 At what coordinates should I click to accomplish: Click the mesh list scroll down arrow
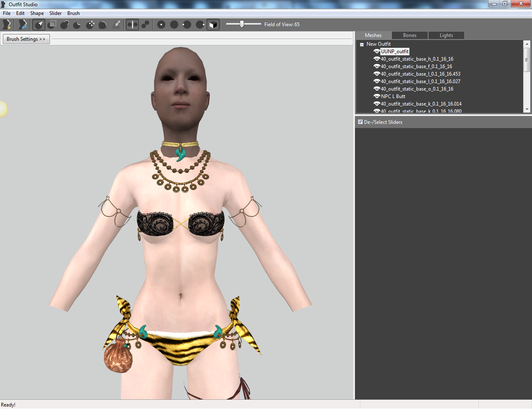527,109
